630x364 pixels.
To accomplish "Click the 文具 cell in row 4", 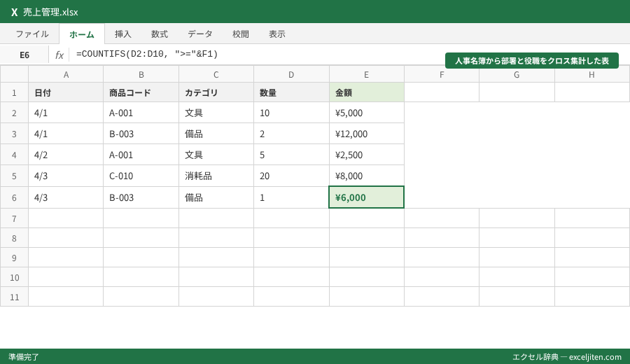I will 216,155.
